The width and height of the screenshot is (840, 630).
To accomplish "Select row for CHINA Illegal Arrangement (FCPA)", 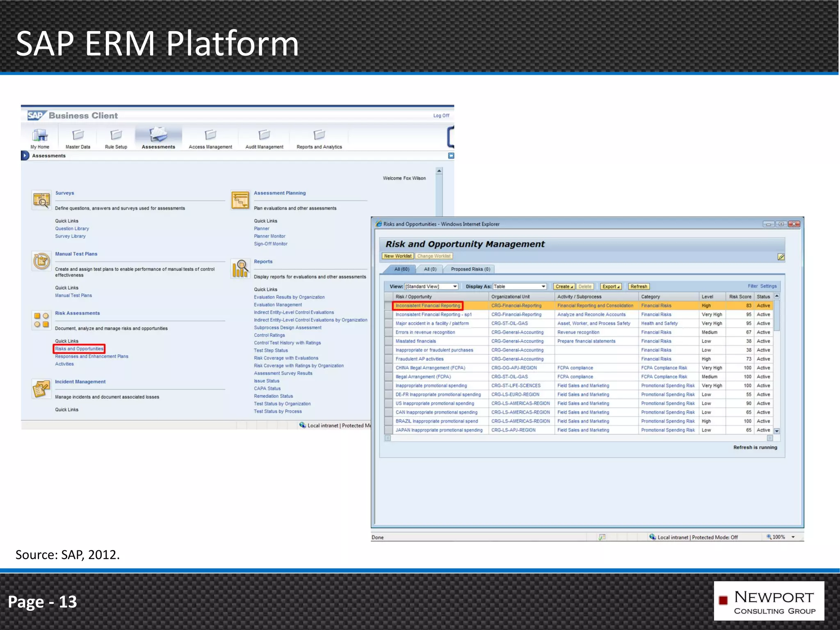I will (388, 368).
